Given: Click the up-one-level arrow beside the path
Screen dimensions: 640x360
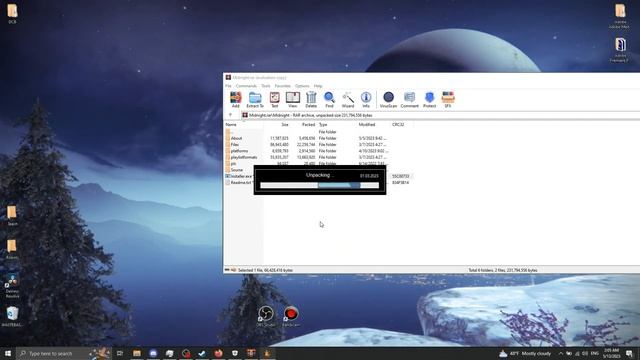Looking at the screenshot, I should pos(230,115).
